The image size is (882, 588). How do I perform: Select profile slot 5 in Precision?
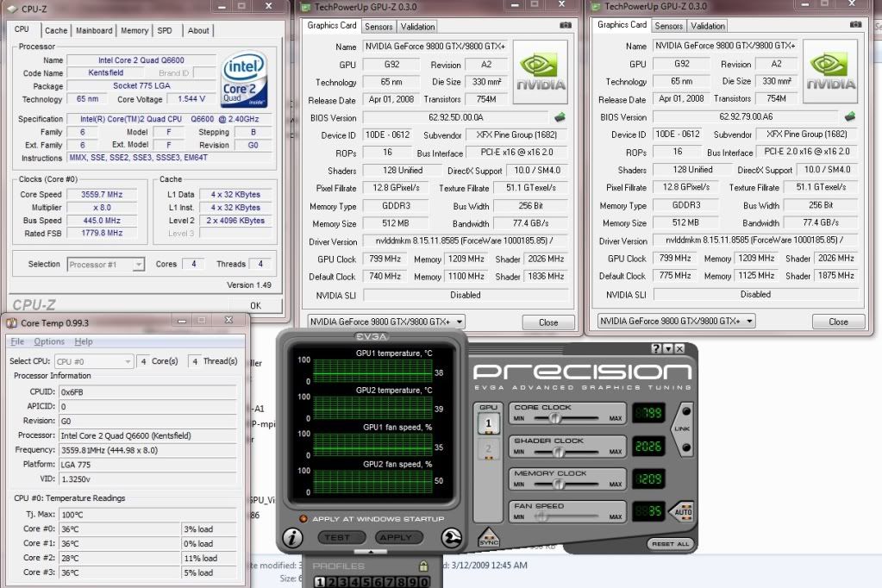(x=366, y=582)
